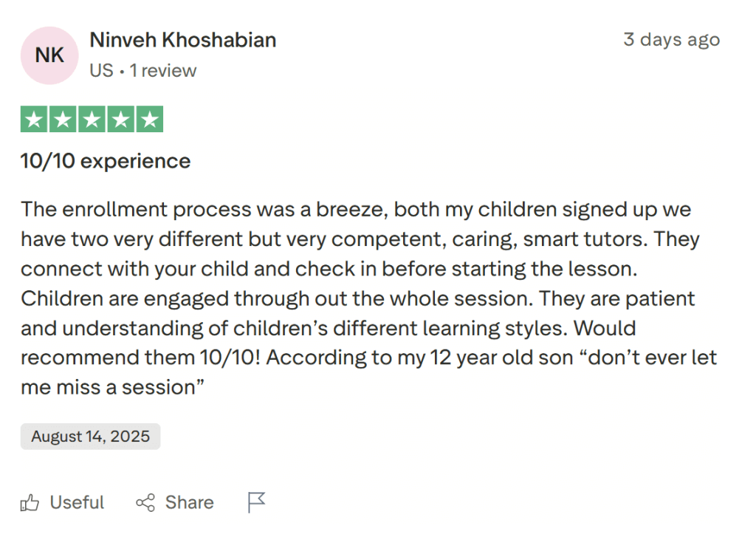Click the thumbs-up Useful icon
Screen dimensions: 756x537
click(30, 503)
